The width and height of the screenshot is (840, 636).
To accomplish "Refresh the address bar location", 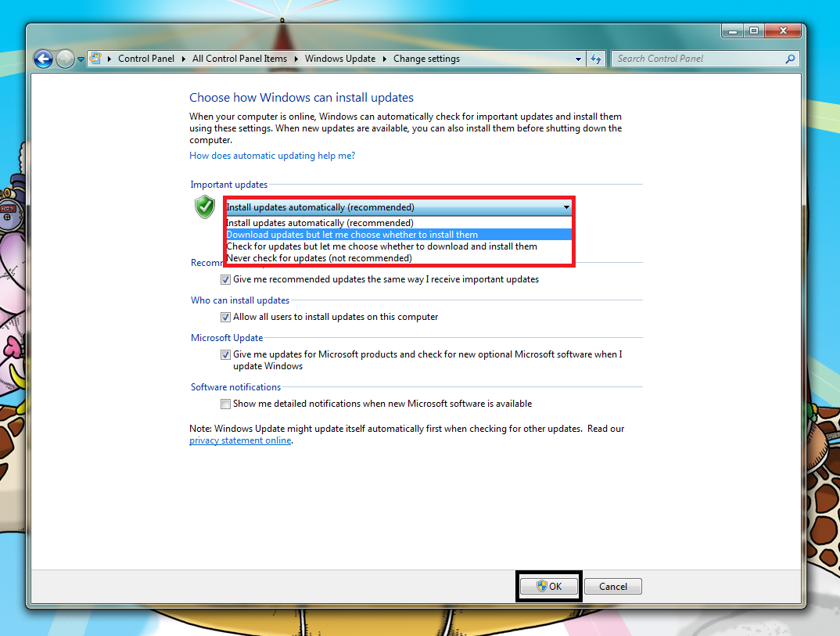I will point(596,59).
